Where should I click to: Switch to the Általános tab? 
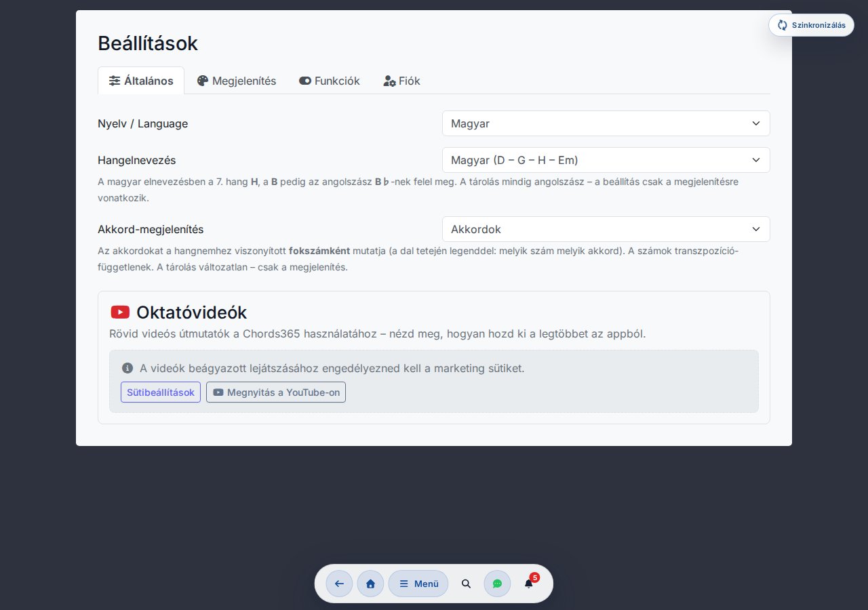(141, 81)
